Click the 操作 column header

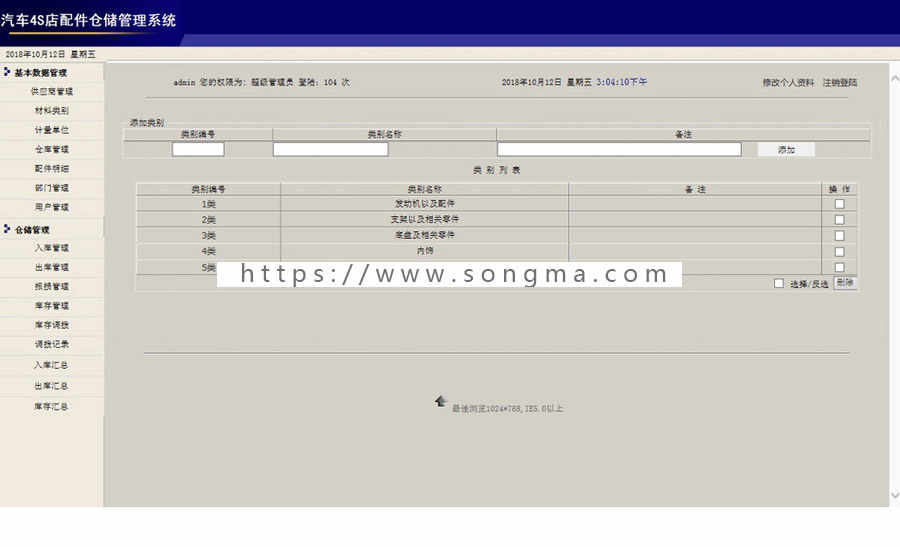click(x=839, y=189)
